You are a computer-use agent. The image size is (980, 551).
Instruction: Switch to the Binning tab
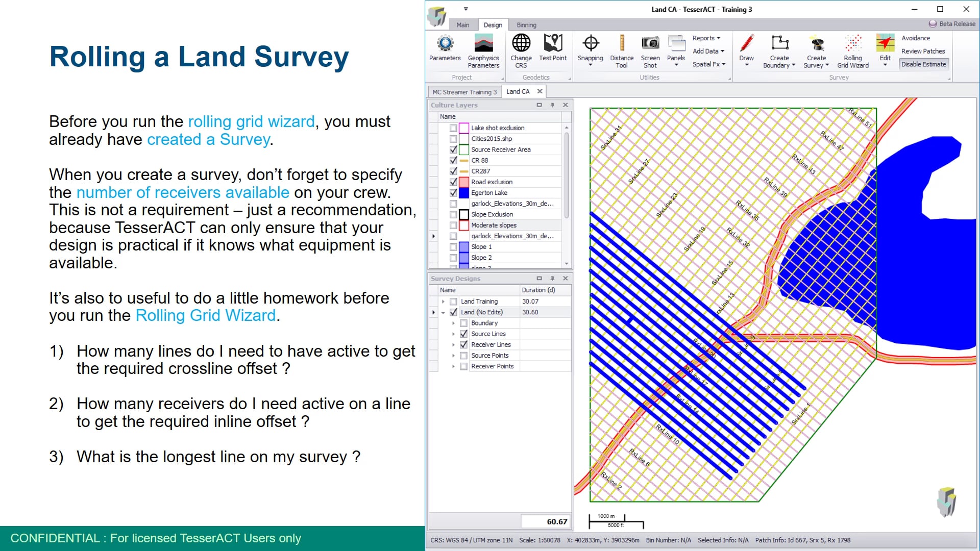coord(526,24)
